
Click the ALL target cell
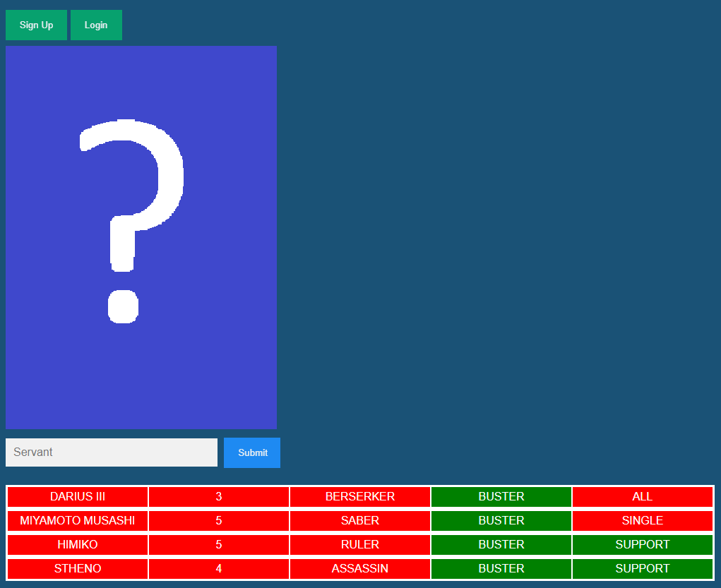click(643, 496)
